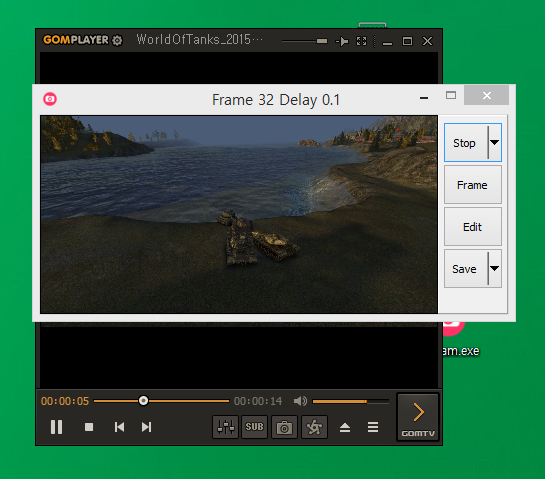Switch GOM Player to fullscreen mode
This screenshot has width=545, height=479.
pyautogui.click(x=361, y=41)
